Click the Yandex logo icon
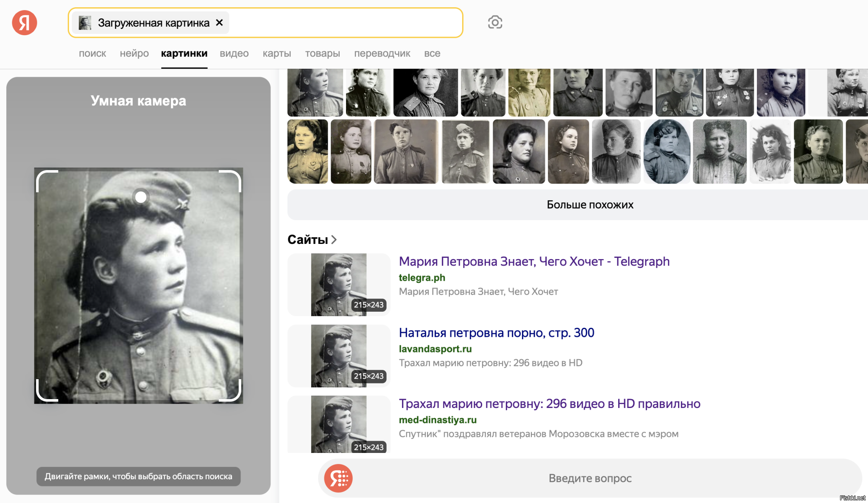 pyautogui.click(x=25, y=22)
